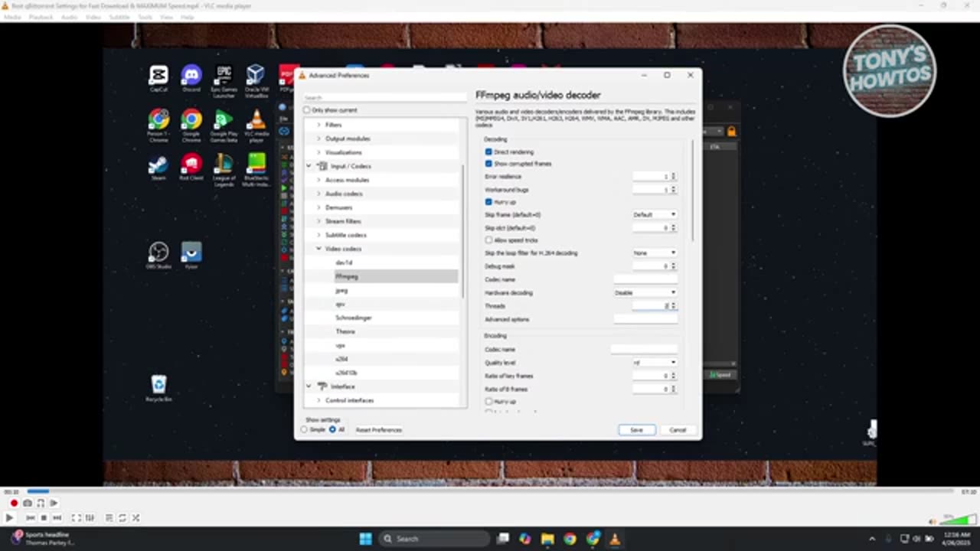This screenshot has height=551, width=980.
Task: Open Oracle VM VirtualBox desktop icon
Action: [256, 81]
